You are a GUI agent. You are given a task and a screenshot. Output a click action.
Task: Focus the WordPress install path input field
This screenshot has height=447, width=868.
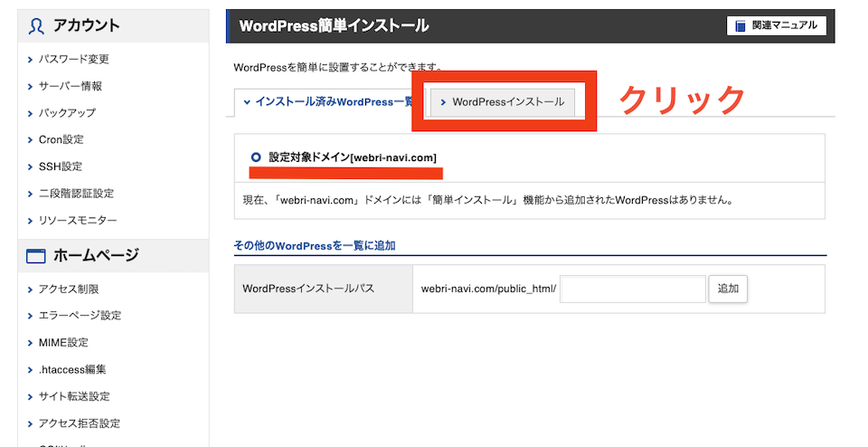click(x=633, y=290)
